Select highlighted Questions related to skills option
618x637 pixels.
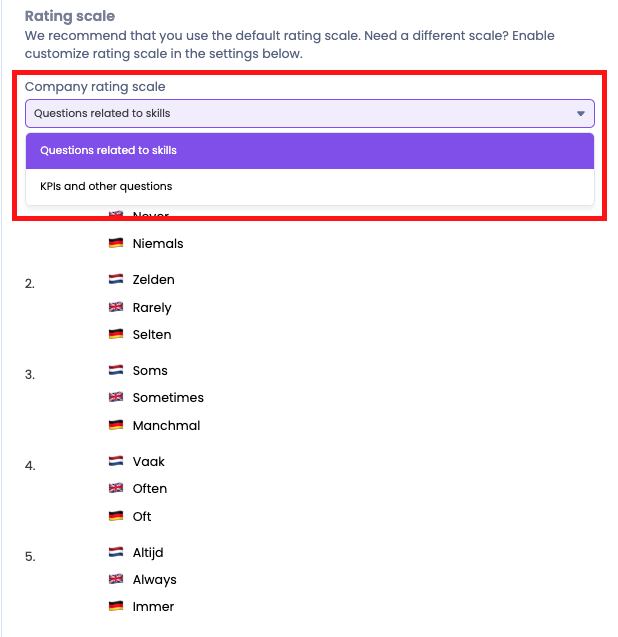(x=108, y=151)
